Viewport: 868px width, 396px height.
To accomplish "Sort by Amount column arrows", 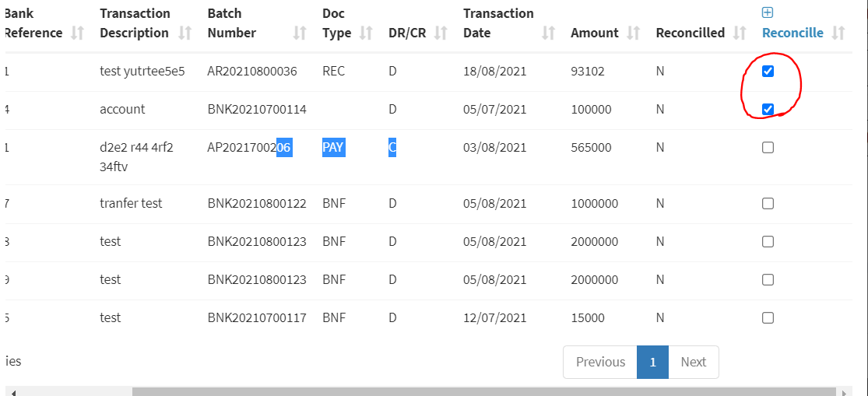I will (x=634, y=33).
